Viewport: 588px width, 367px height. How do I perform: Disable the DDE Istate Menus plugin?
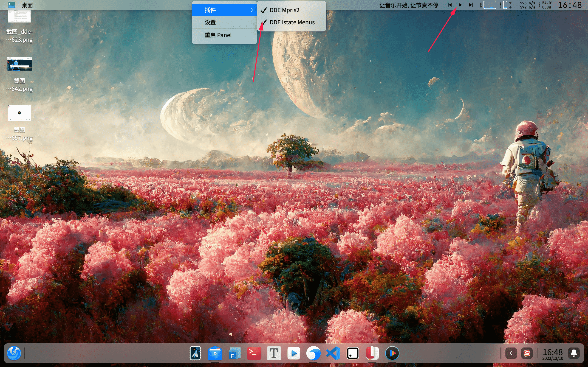pos(292,22)
